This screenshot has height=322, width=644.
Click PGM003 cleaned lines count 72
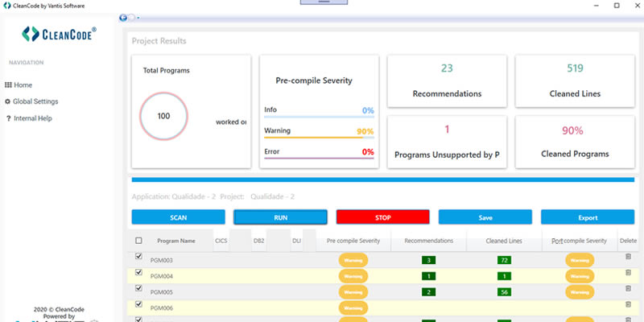coord(504,260)
